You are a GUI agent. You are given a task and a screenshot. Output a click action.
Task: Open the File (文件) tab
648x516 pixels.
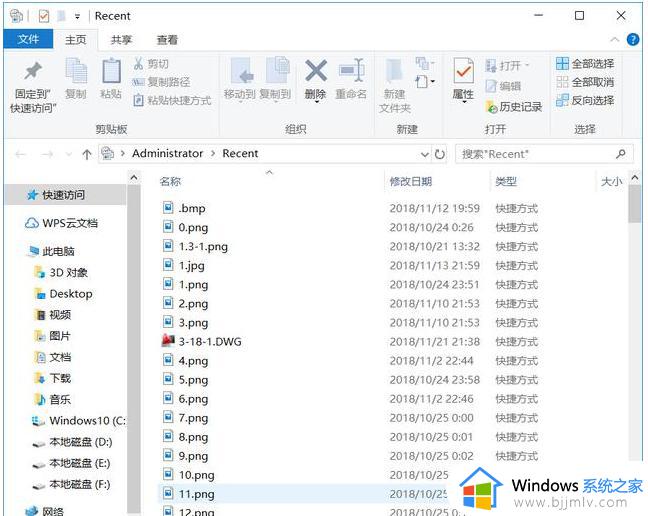(28, 39)
